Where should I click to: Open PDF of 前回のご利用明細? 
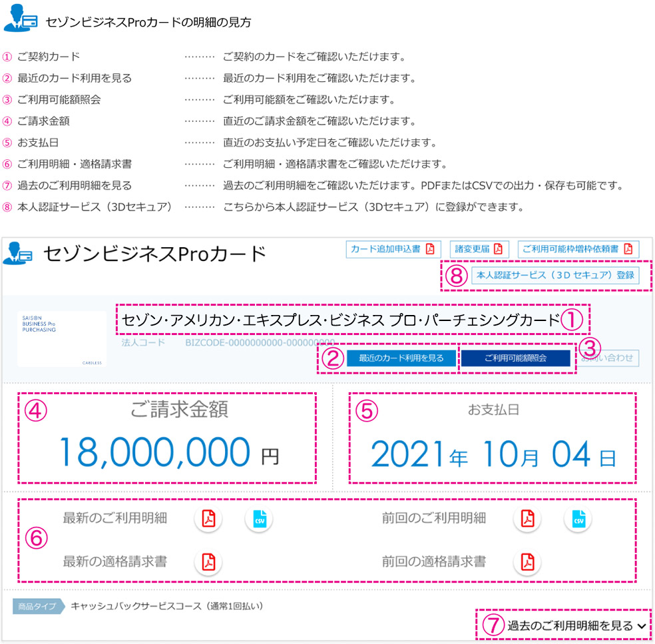point(528,519)
